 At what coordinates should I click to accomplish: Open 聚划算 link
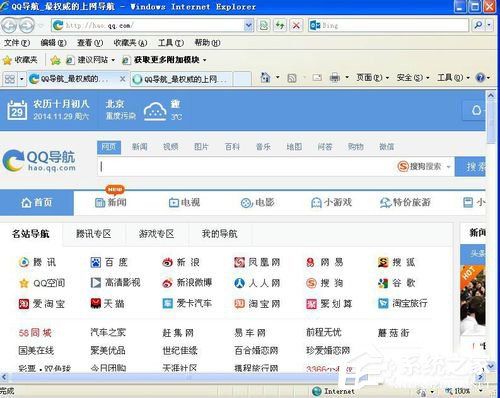click(329, 303)
